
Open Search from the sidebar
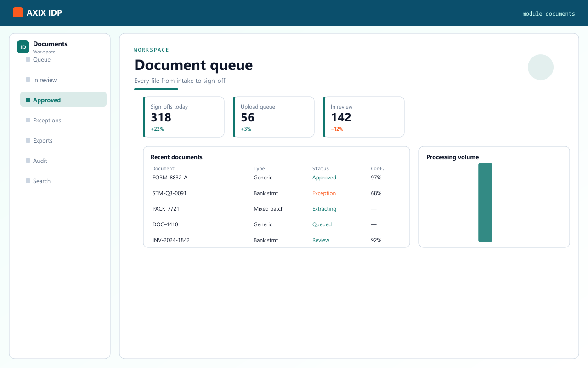pos(63,181)
